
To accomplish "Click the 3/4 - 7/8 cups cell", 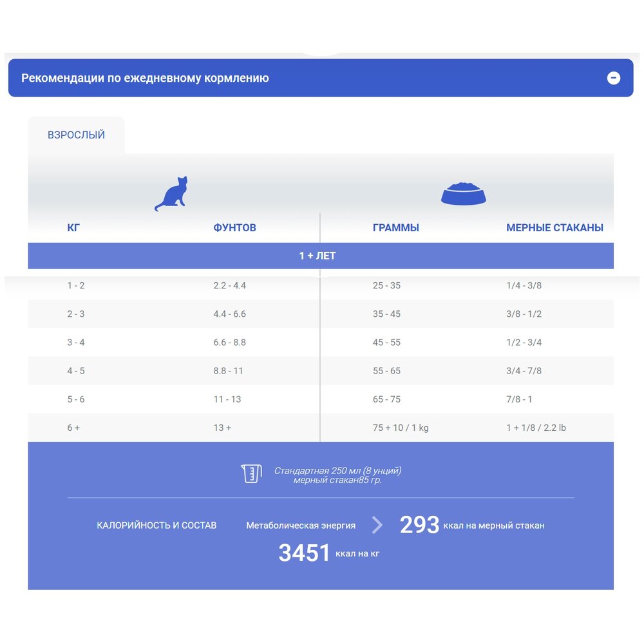I will click(524, 371).
